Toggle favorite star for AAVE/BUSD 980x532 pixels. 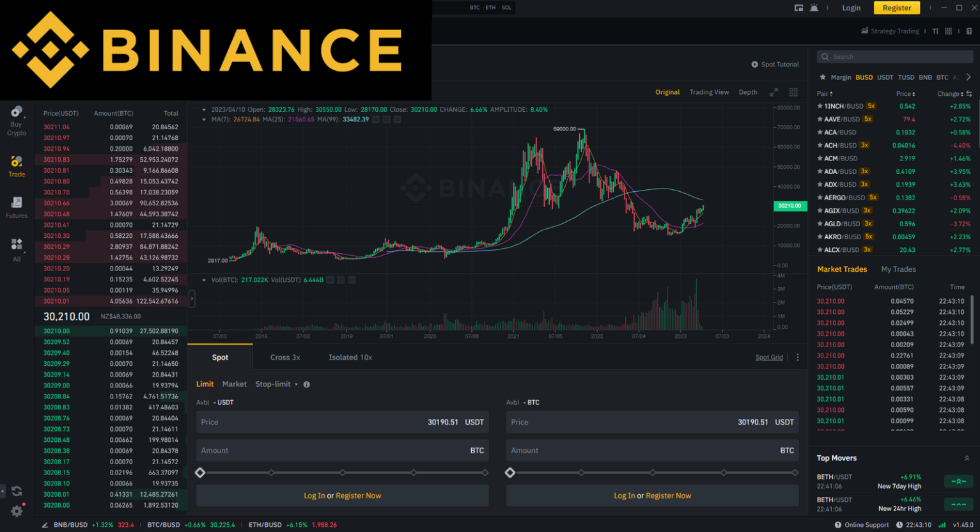point(820,119)
